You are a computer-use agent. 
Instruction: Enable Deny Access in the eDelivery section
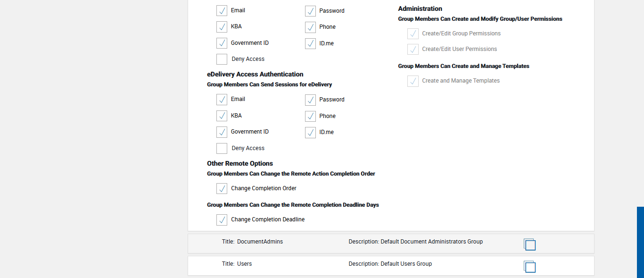(222, 149)
